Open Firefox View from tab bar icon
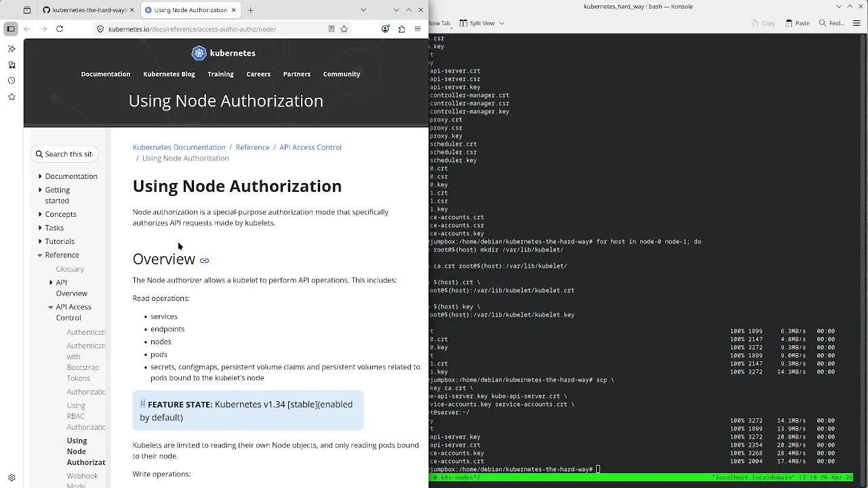 27,10
